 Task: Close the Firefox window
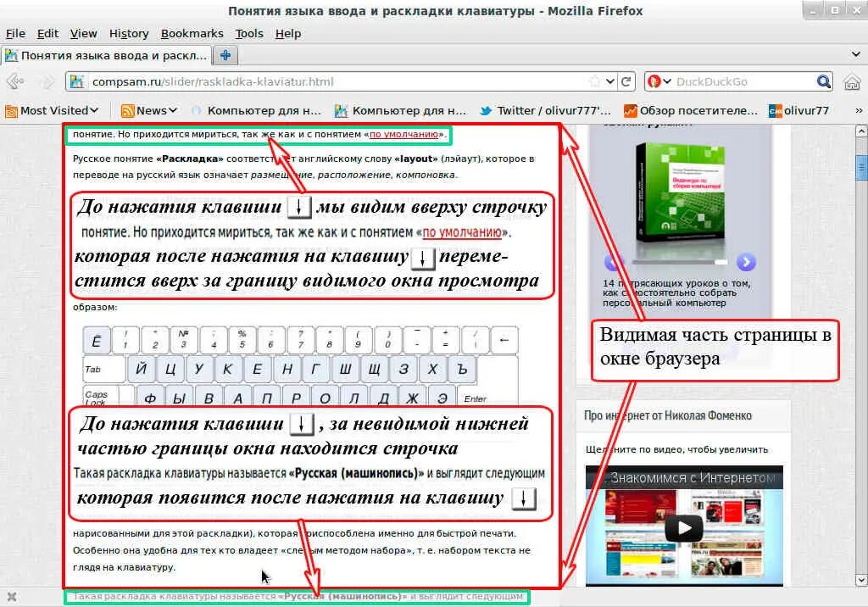click(856, 9)
